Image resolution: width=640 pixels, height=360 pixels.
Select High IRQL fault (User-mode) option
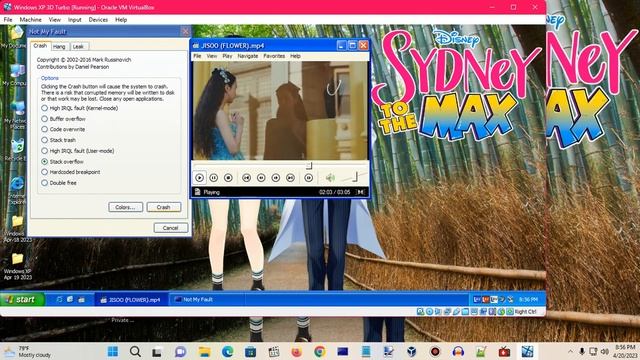pos(44,151)
